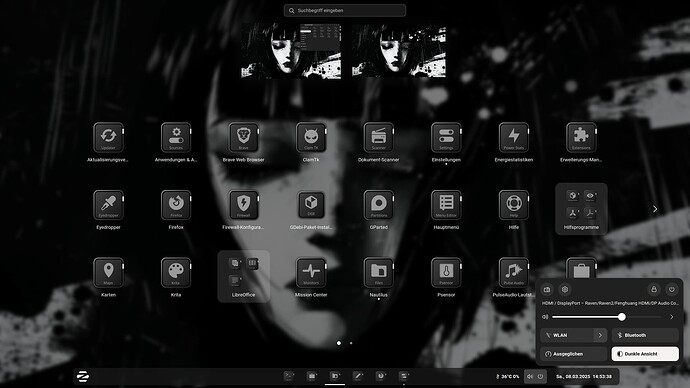
Task: Open power-off menu button in quick settings
Action: click(672, 289)
